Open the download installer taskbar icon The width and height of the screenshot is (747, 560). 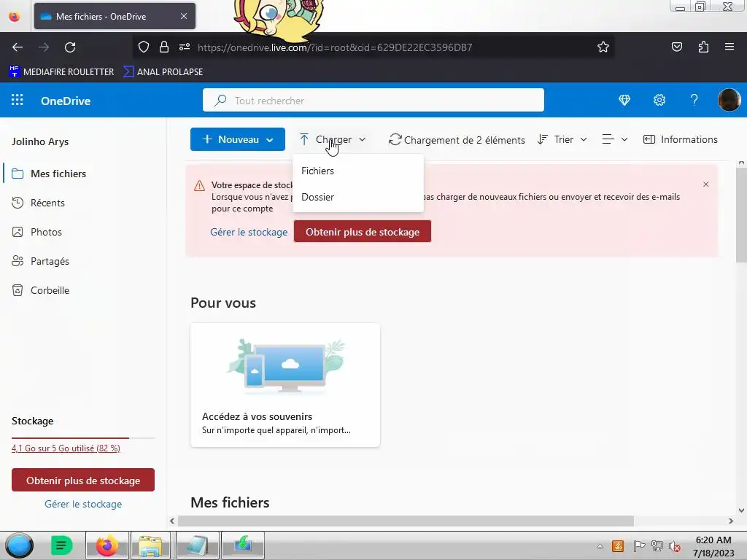pyautogui.click(x=243, y=545)
